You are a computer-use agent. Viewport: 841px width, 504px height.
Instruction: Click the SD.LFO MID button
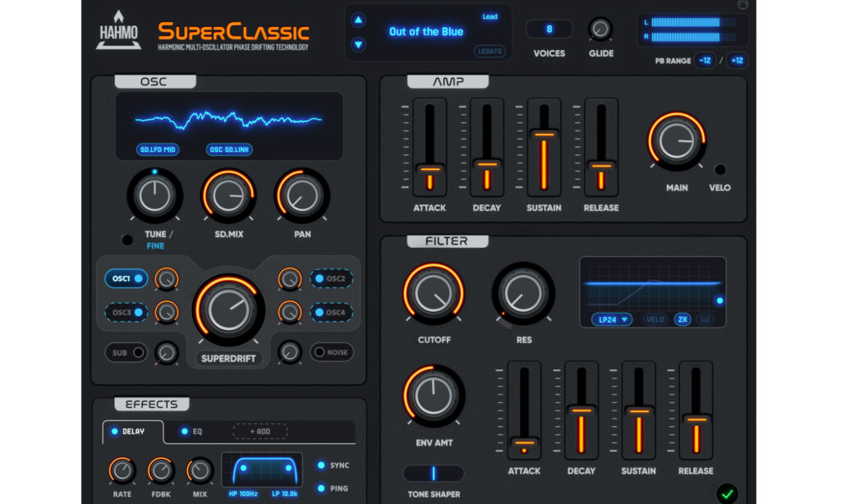pos(158,149)
